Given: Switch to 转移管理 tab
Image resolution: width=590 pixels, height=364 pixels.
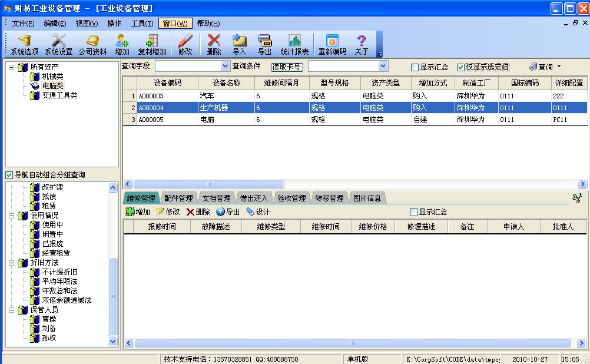Looking at the screenshot, I should (329, 198).
